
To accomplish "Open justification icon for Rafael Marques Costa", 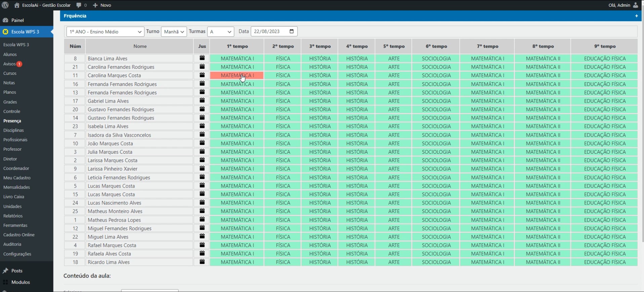I will click(202, 245).
